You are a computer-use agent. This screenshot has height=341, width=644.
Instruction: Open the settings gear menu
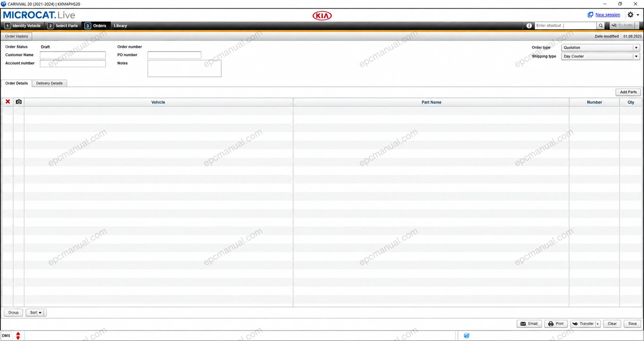pyautogui.click(x=630, y=15)
